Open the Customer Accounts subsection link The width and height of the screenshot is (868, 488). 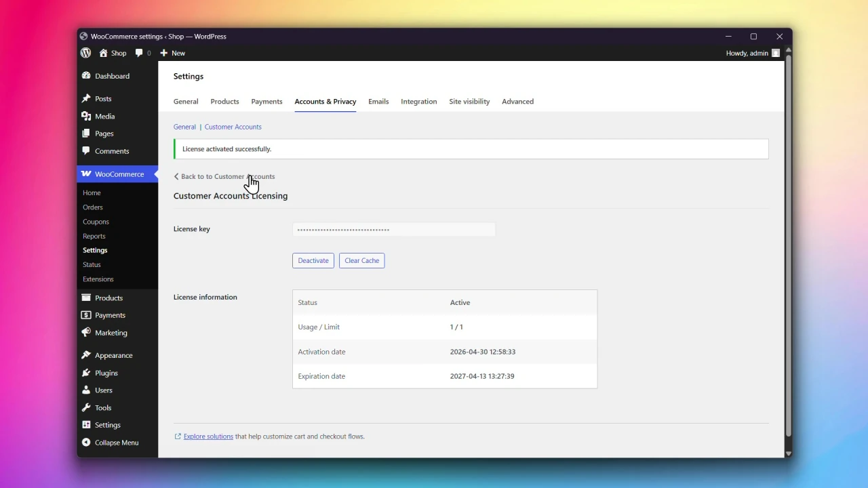[x=233, y=127]
